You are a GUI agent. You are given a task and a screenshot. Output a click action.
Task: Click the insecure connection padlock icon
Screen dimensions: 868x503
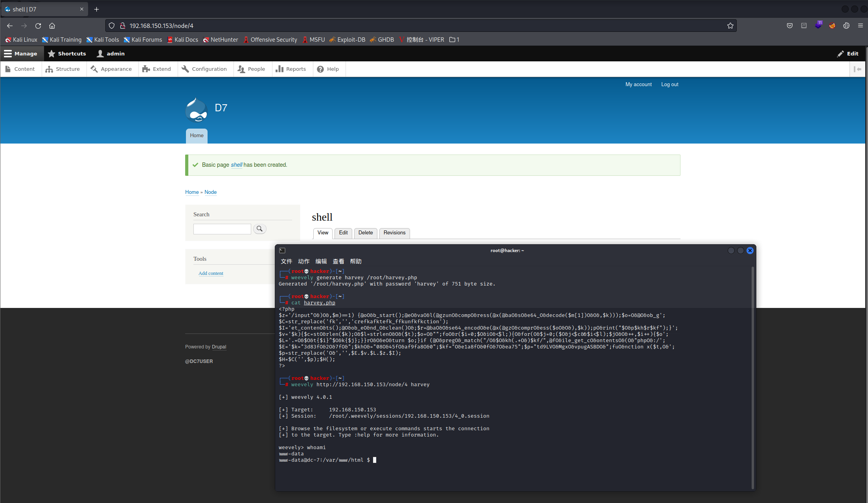(123, 26)
